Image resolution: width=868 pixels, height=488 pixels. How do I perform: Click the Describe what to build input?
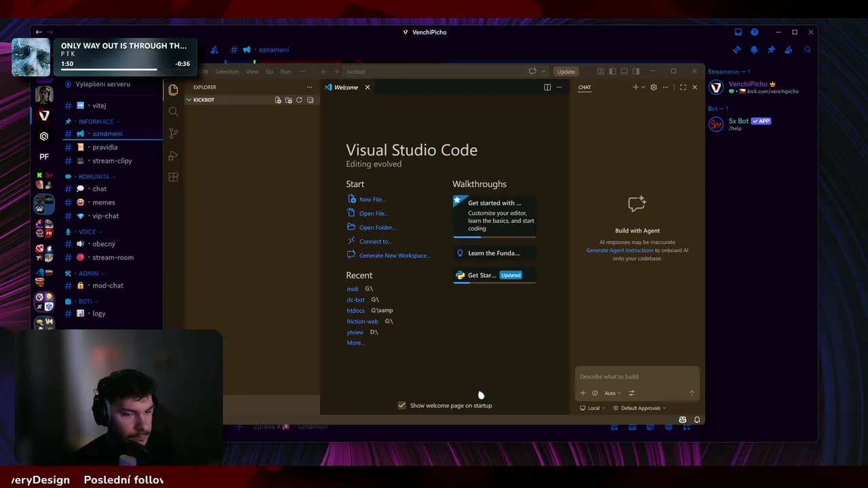click(636, 376)
